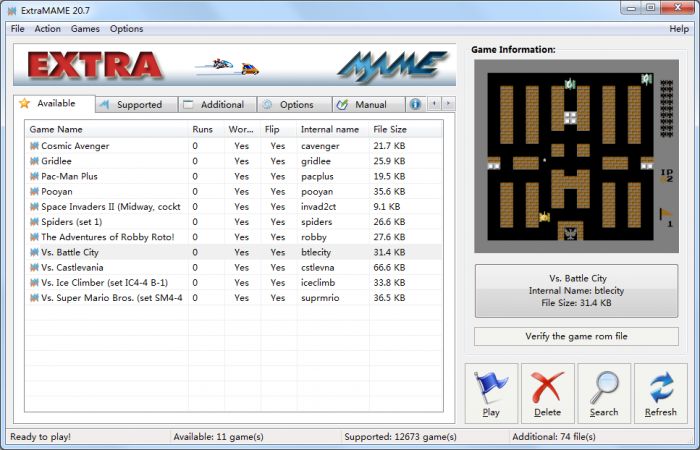Sort list by File Size column header

[390, 129]
